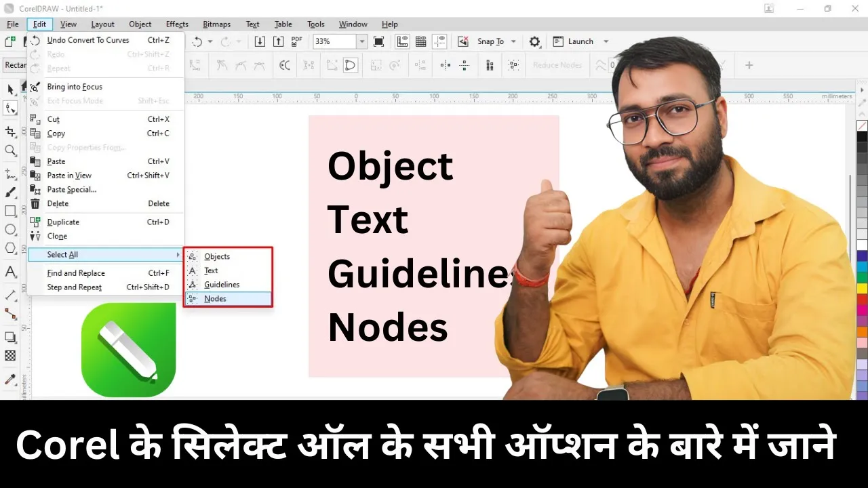Image resolution: width=868 pixels, height=488 pixels.
Task: Open the Options gear icon
Action: coord(534,41)
